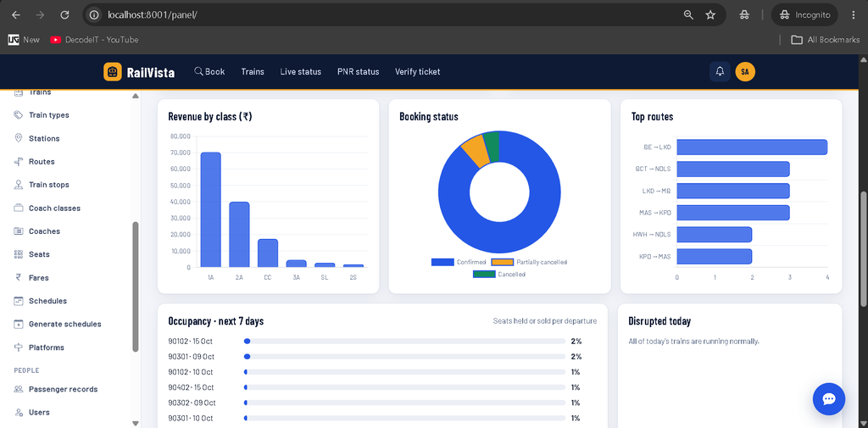The height and width of the screenshot is (428, 868).
Task: Open the Book search page
Action: (209, 71)
